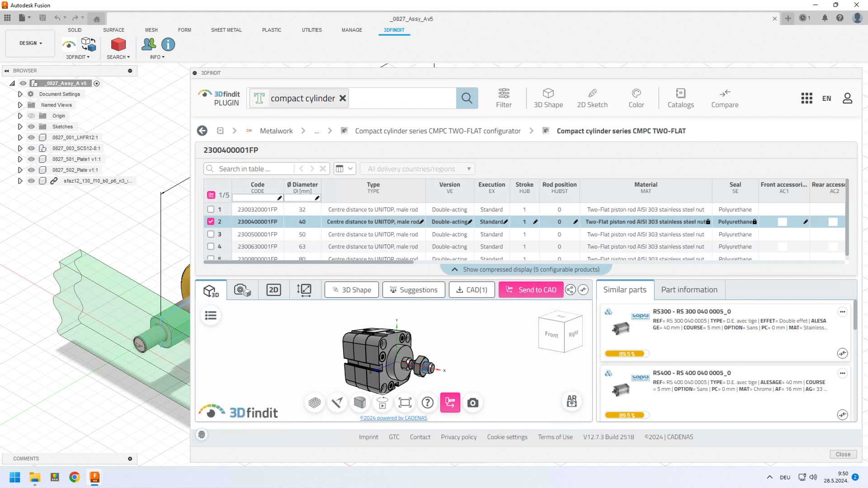This screenshot has height=488, width=868.
Task: Click the 89.5% match score bar for RS300
Action: (x=626, y=353)
